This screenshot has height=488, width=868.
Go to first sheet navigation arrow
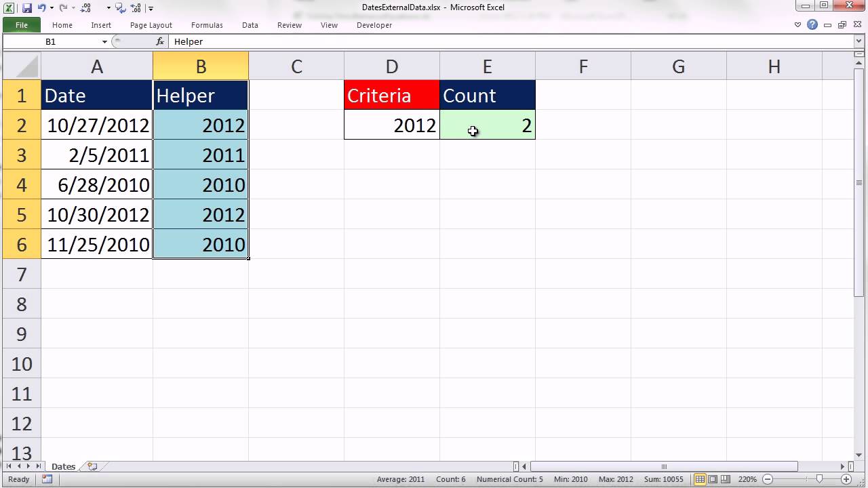click(x=9, y=466)
